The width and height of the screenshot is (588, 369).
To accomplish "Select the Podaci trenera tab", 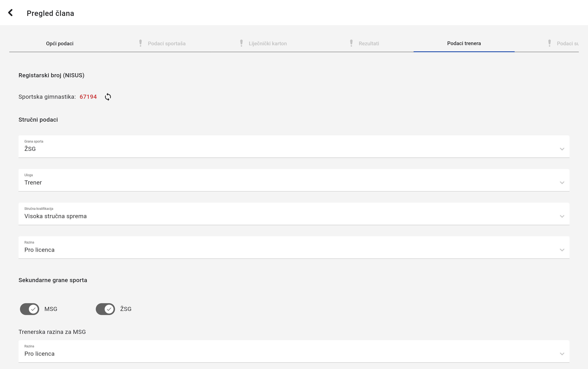I will 464,43.
